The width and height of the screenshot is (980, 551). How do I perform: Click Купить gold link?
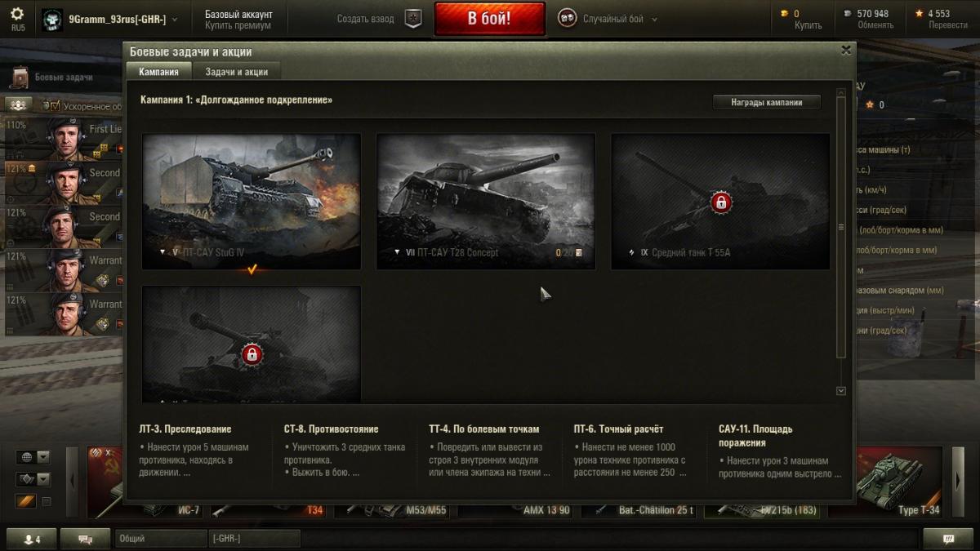[808, 25]
